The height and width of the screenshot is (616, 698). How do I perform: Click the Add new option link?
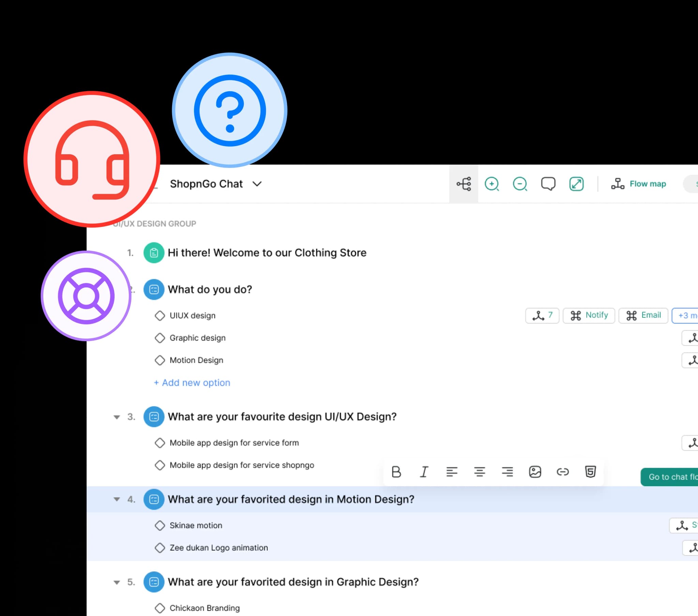tap(192, 383)
